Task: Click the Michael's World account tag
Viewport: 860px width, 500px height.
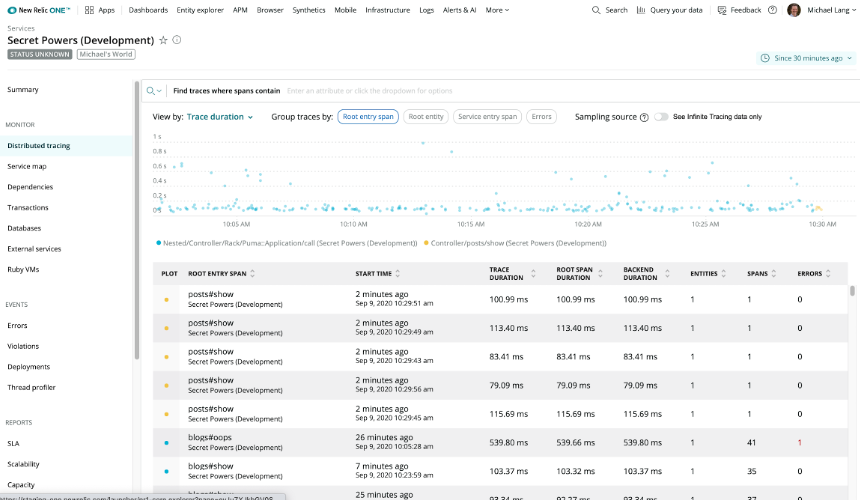Action: pos(106,54)
